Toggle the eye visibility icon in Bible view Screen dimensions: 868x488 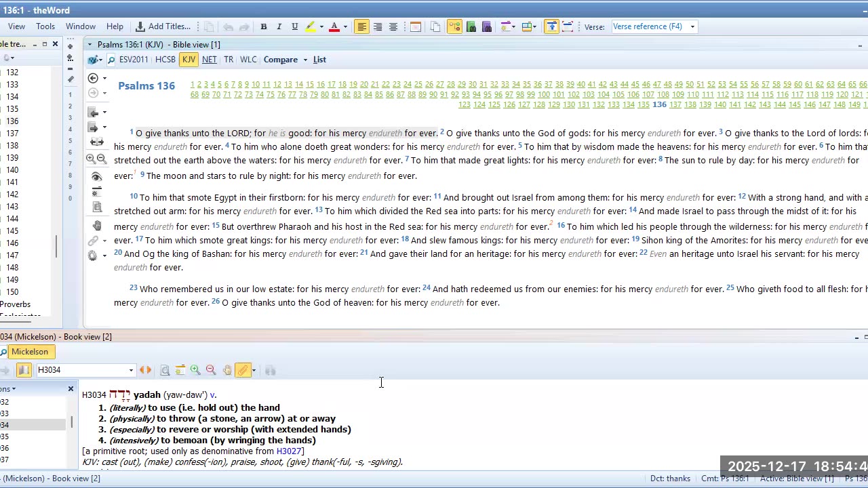click(x=96, y=176)
